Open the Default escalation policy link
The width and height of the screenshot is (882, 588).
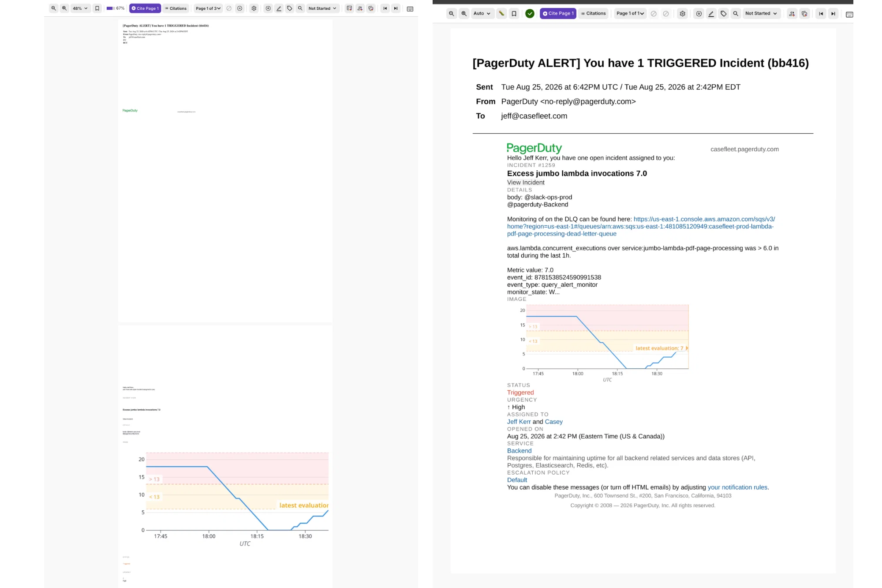click(x=517, y=480)
